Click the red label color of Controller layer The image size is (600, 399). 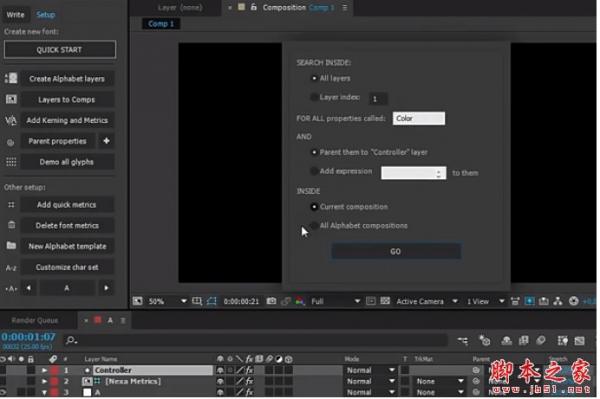(54, 370)
